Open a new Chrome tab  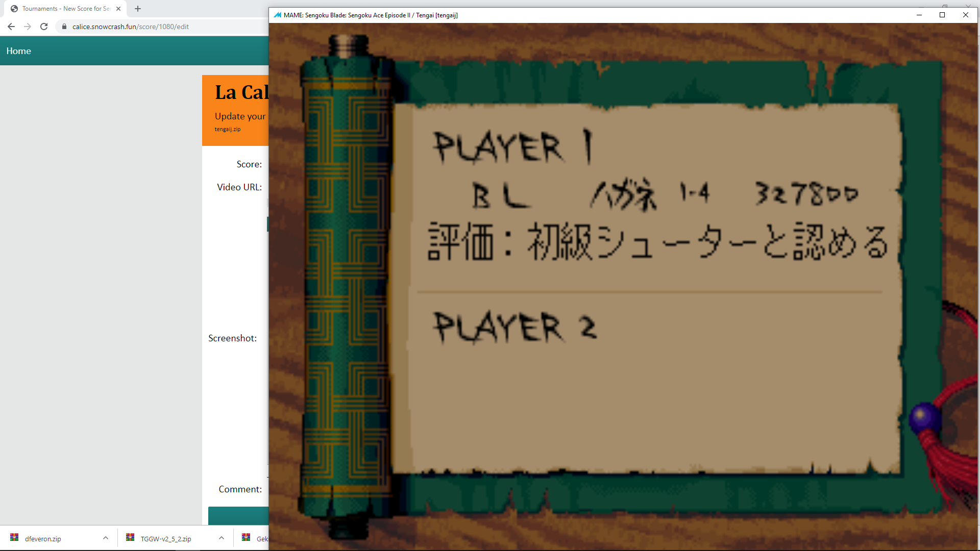tap(138, 9)
